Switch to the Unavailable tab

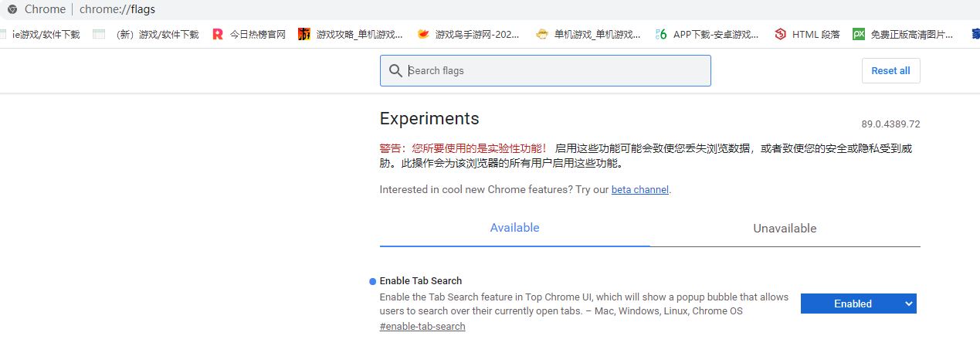coord(785,229)
